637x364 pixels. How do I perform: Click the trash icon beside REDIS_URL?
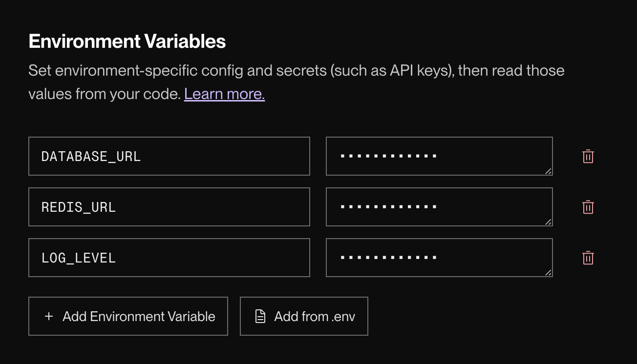pyautogui.click(x=588, y=207)
